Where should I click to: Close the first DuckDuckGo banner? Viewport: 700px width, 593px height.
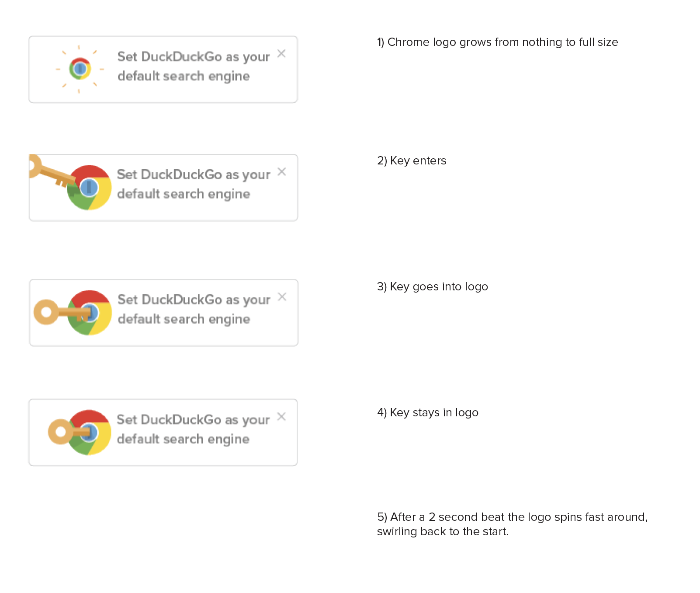[x=282, y=54]
